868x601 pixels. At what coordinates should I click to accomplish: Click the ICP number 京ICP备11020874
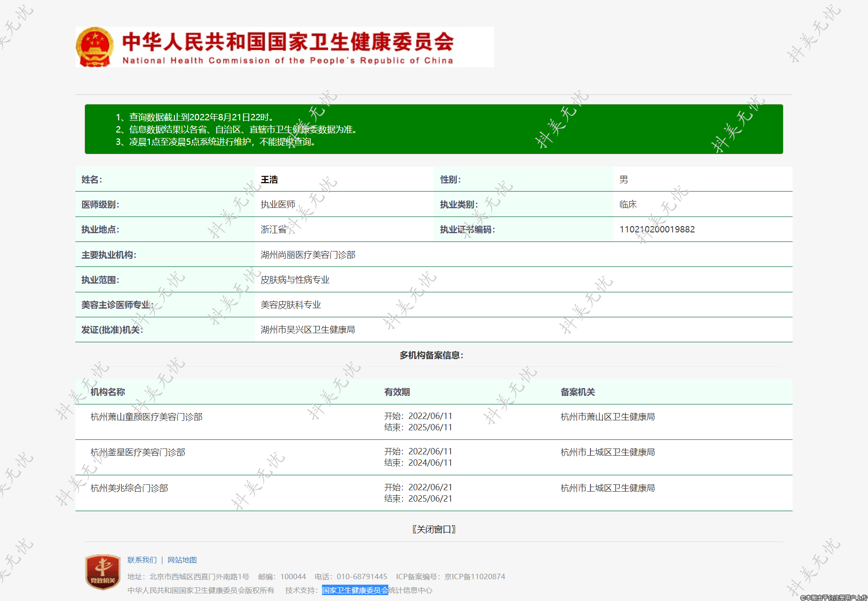(474, 576)
